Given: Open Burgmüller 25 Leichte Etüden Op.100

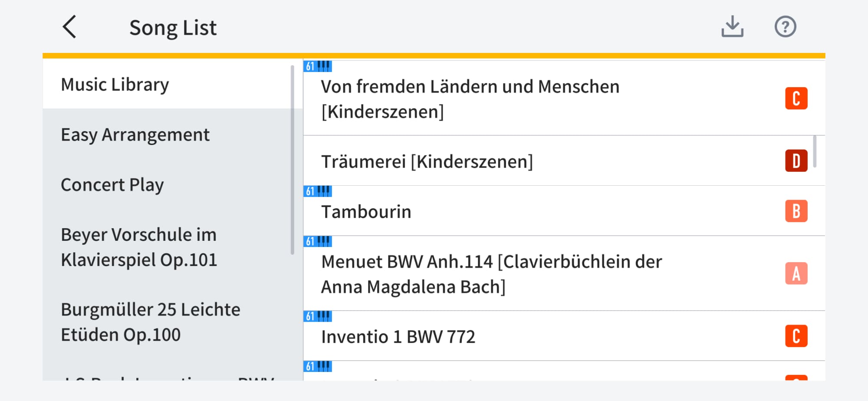Looking at the screenshot, I should tap(150, 322).
